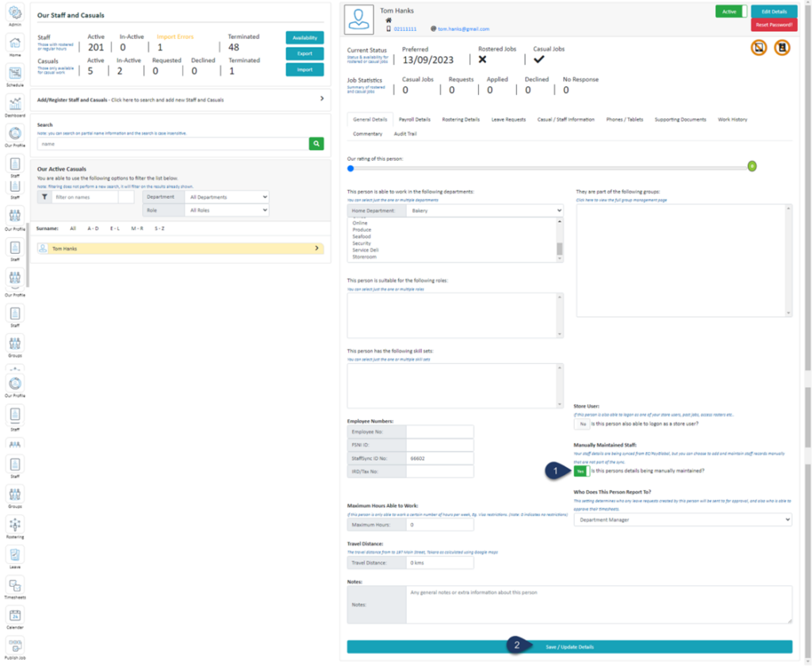Open Timesheets from the sidebar
812x666 pixels.
(x=15, y=588)
